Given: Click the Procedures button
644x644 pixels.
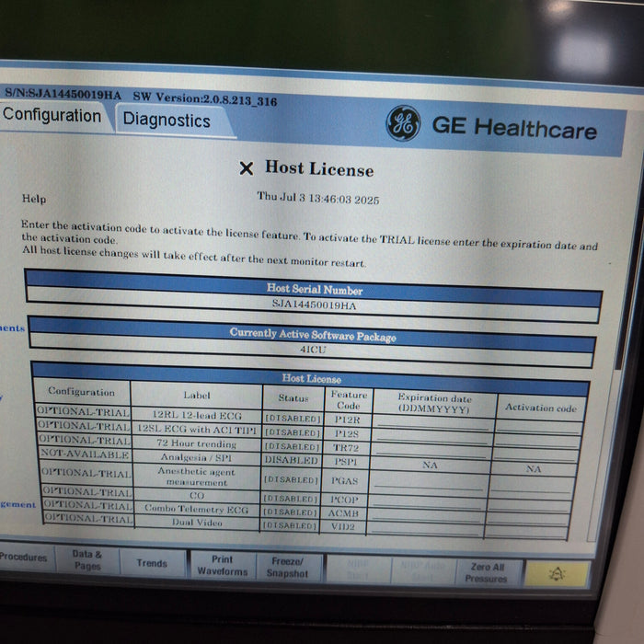Looking at the screenshot, I should coord(24,558).
